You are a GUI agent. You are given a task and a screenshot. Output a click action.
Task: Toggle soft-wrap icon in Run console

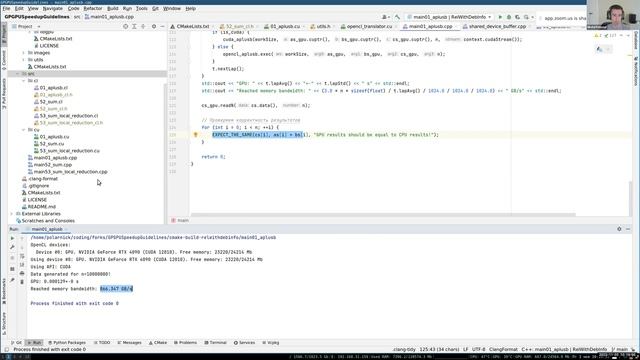coord(22,256)
